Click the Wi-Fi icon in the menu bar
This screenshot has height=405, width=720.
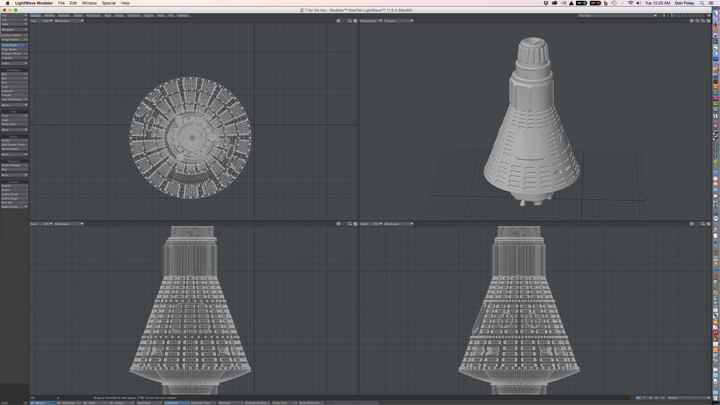coord(630,3)
